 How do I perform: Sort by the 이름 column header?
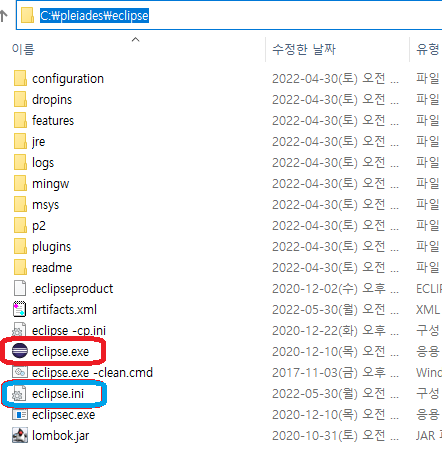click(23, 49)
